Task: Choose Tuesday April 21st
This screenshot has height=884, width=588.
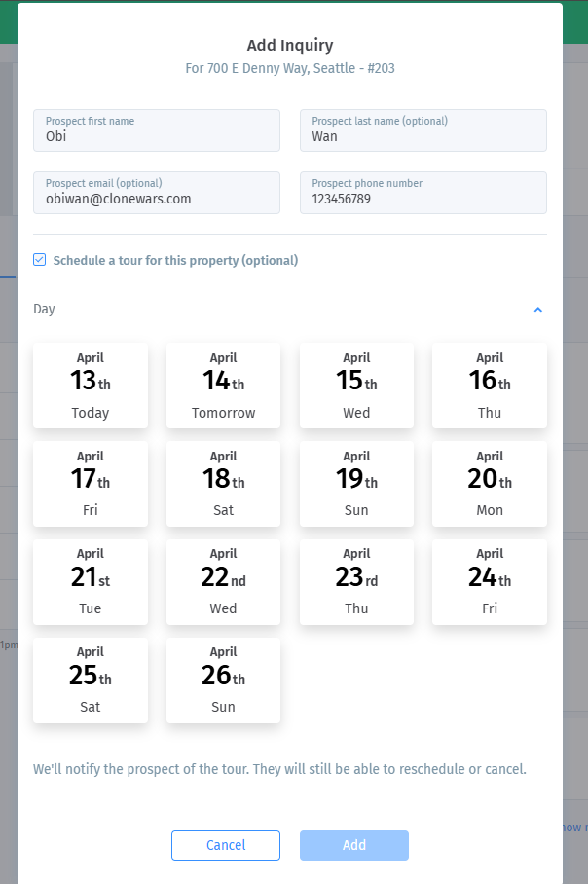Action: pos(91,582)
